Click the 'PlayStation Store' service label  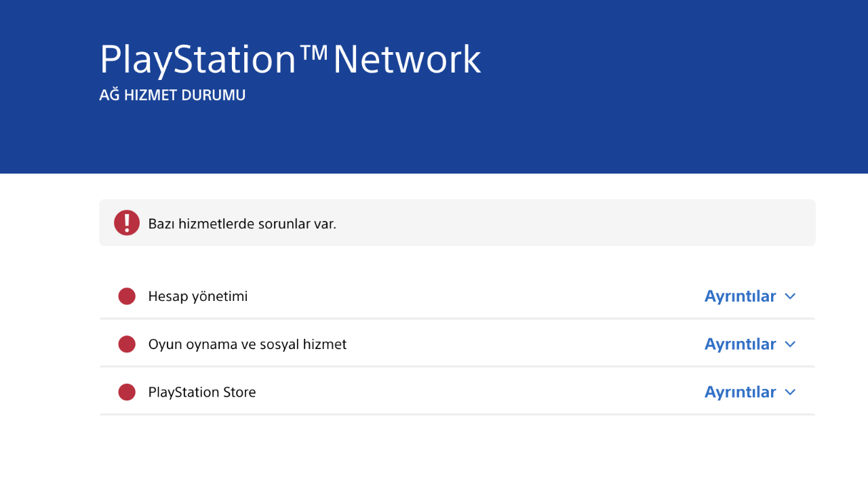point(202,392)
